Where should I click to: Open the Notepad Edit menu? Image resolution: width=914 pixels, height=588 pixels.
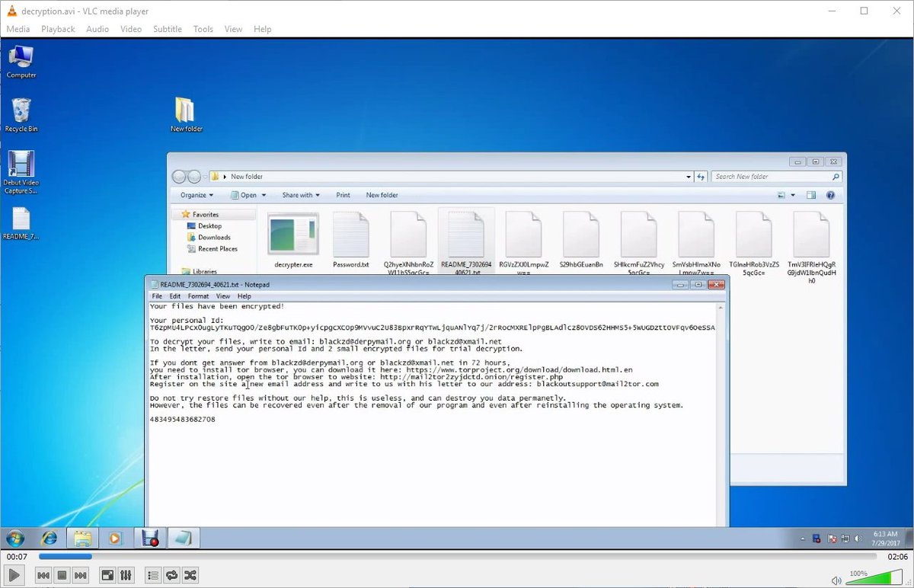175,296
